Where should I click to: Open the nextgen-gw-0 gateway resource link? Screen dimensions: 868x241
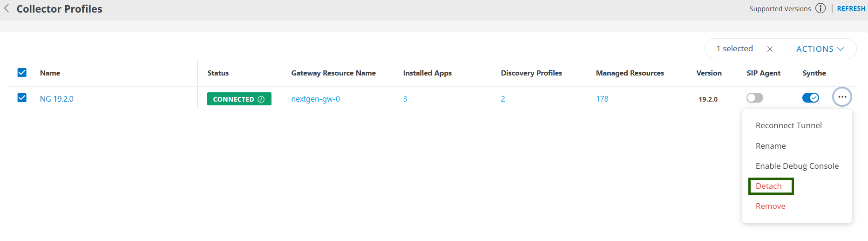click(315, 99)
